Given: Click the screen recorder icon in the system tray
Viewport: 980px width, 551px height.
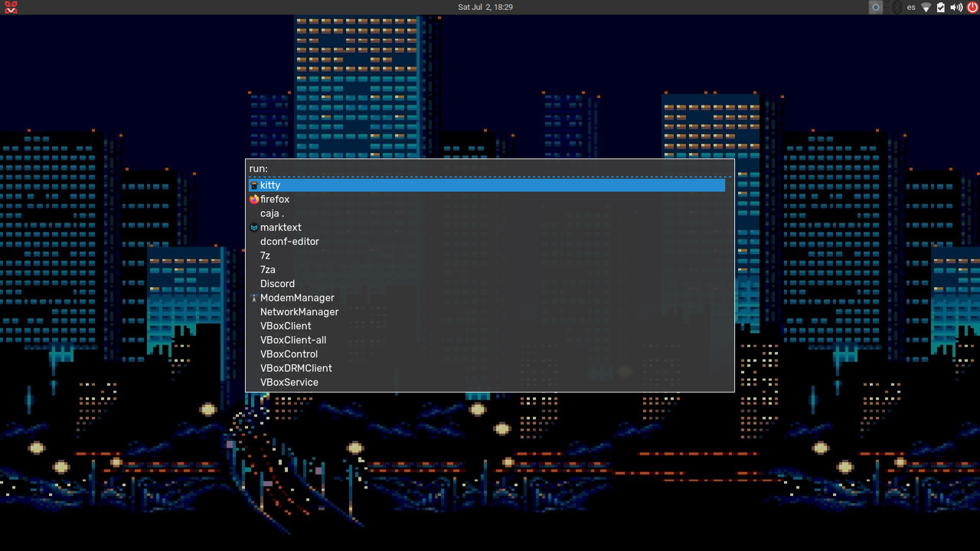Looking at the screenshot, I should (x=886, y=7).
